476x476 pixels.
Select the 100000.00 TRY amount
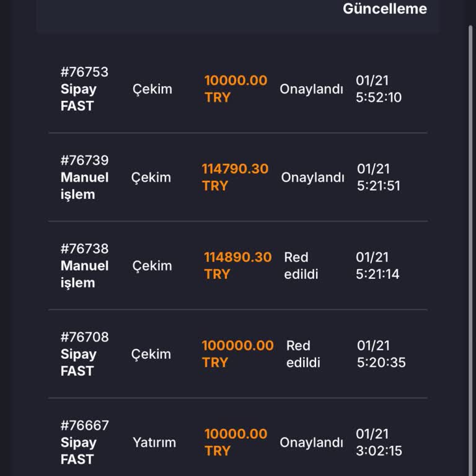(x=237, y=354)
